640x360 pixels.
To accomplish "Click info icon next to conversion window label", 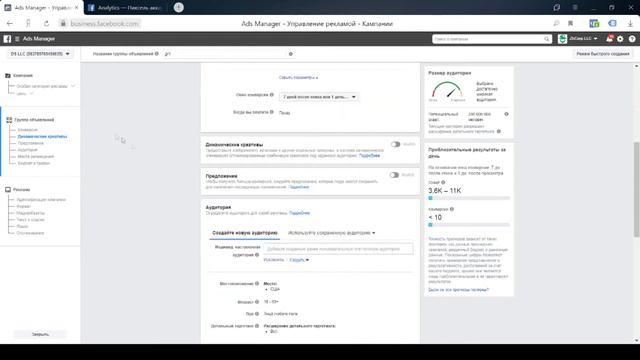I will (272, 95).
